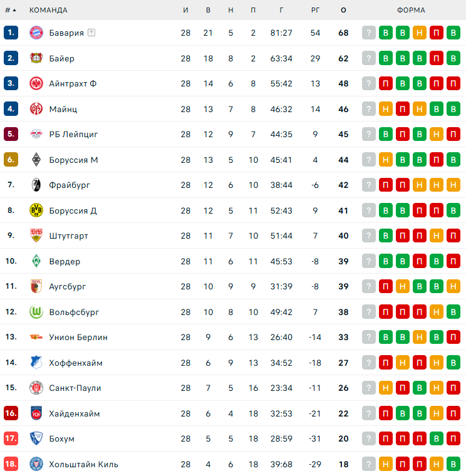The height and width of the screenshot is (476, 466).
Task: Click promotion arrow icon next to Бавария
Action: tap(91, 33)
